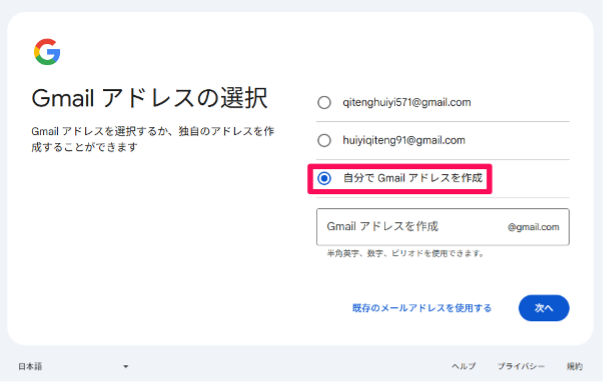604x382 pixels.
Task: Click the Google G logo
Action: pyautogui.click(x=47, y=52)
